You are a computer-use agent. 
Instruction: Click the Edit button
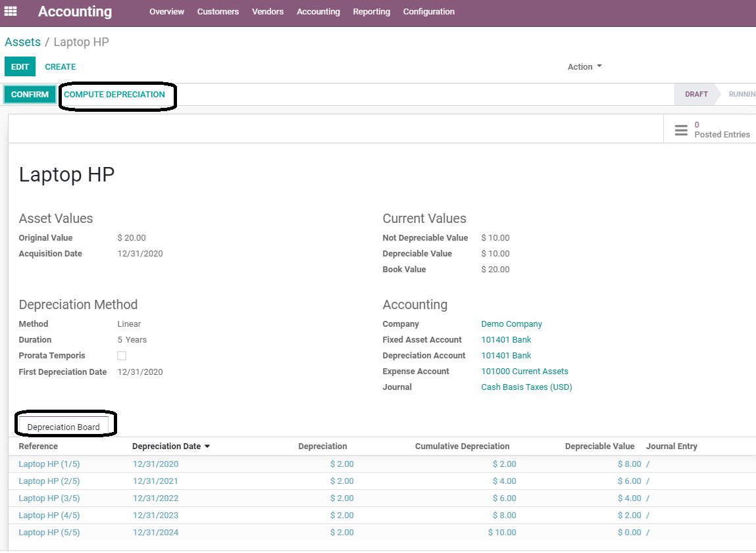20,67
